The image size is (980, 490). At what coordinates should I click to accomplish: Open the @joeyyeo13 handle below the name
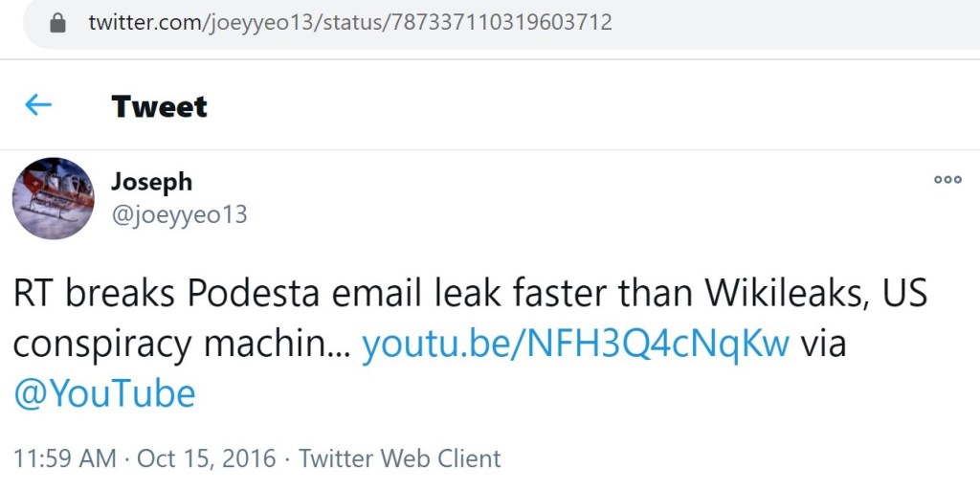coord(179,214)
